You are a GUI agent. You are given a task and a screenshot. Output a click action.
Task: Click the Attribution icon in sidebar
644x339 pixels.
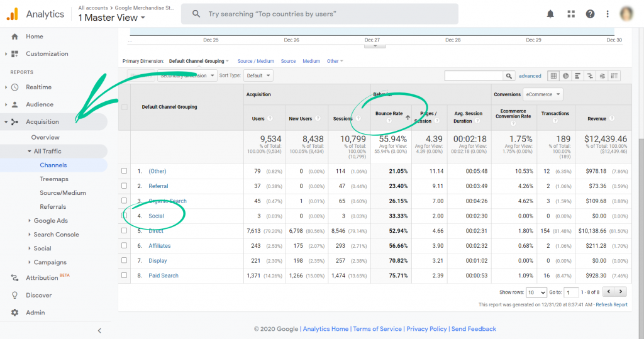click(x=15, y=278)
